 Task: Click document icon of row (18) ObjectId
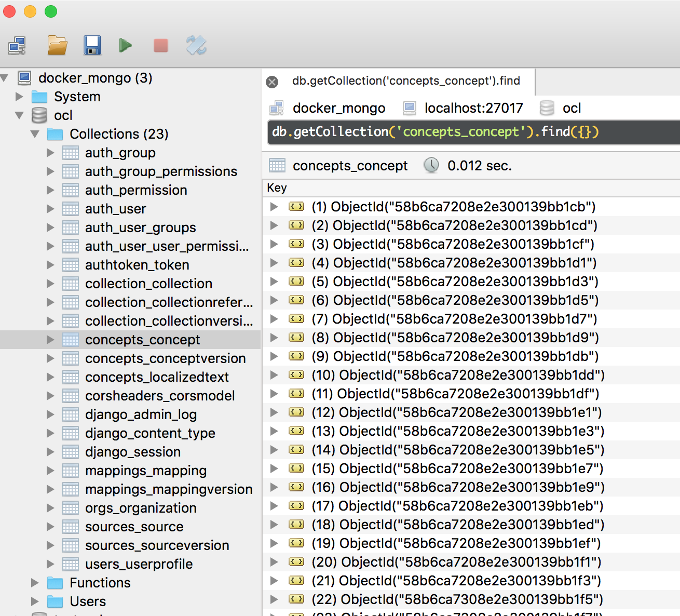[x=296, y=525]
